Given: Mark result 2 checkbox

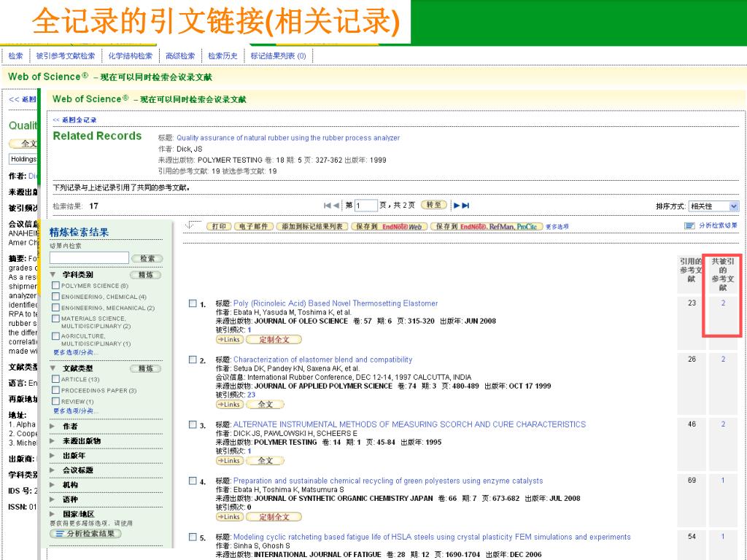Looking at the screenshot, I should point(193,359).
